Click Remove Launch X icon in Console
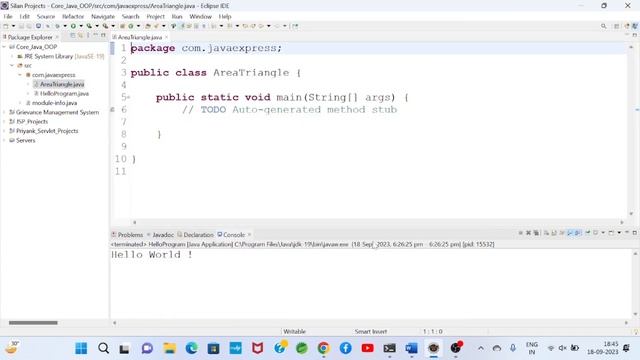Screen dimensions: 640x360 point(528,233)
